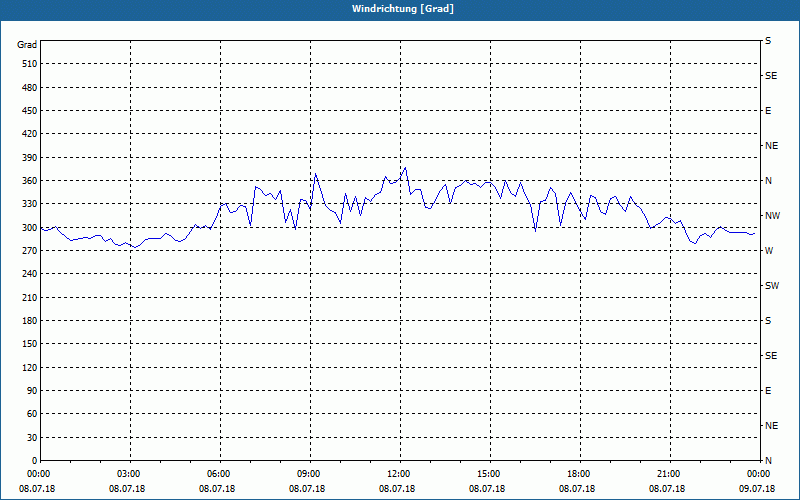Click the y-axis value "330"
800x500 pixels.
(x=30, y=204)
